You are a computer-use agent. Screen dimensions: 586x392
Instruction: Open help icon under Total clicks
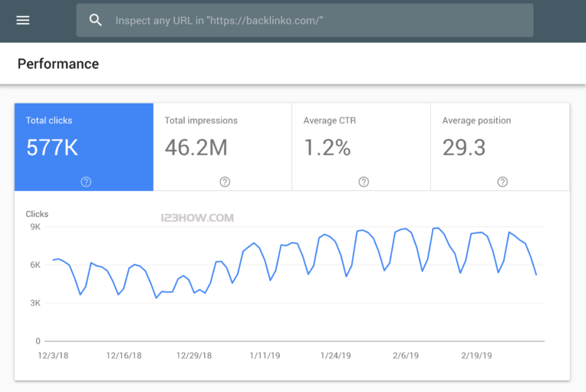(86, 182)
